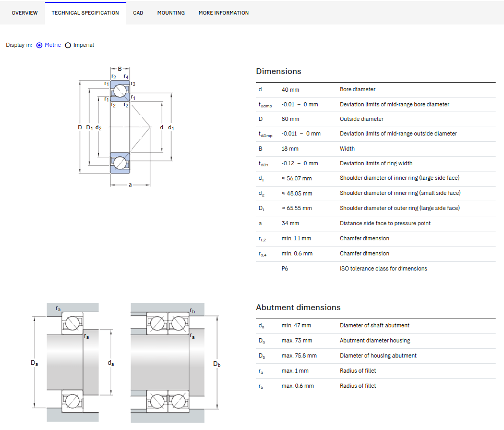Click the single bearing abutment diagram
The height and width of the screenshot is (430, 504).
73,362
